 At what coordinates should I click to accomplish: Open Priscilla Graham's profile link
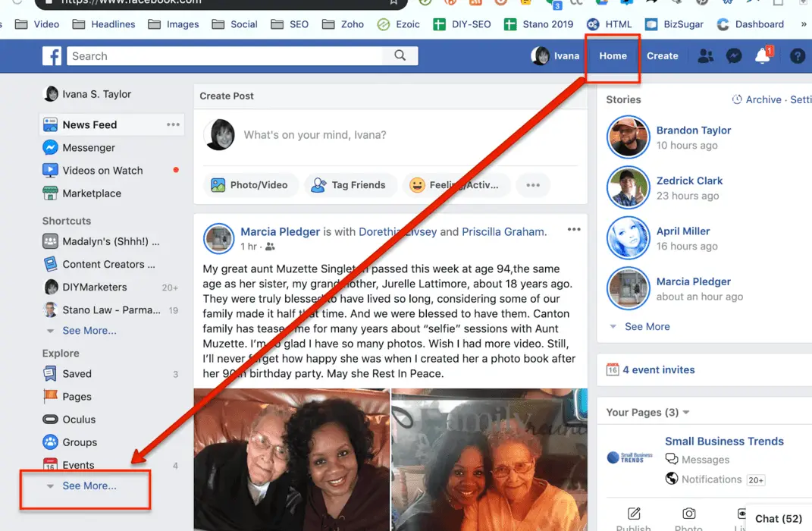pyautogui.click(x=503, y=231)
